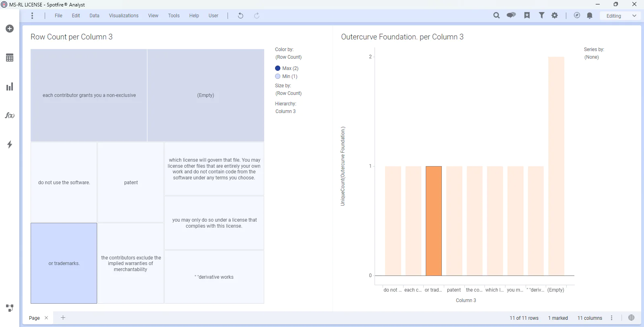Image resolution: width=644 pixels, height=327 pixels.
Task: Open the lightning bolt Actions panel
Action: point(10,144)
